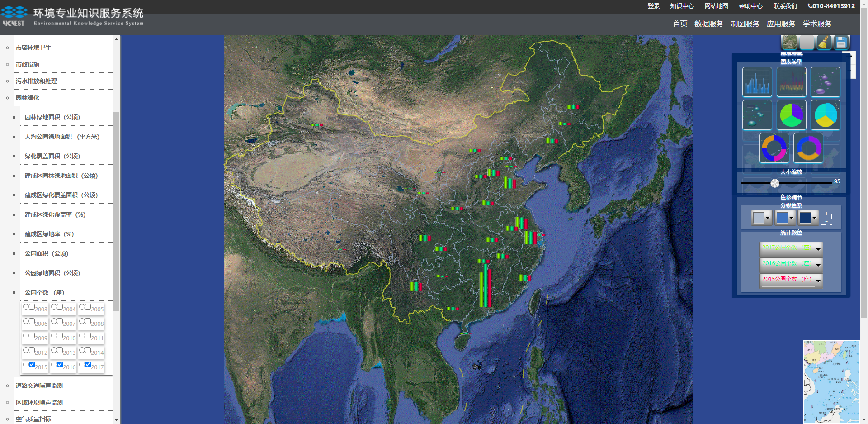Screen dimensions: 868x424
Task: Click the 登录 login link
Action: click(x=653, y=6)
